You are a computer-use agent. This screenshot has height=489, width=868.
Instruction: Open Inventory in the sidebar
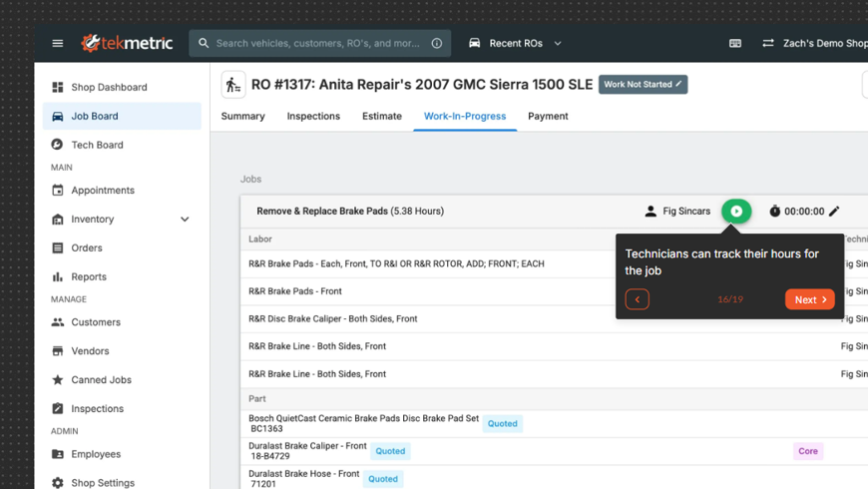(93, 219)
